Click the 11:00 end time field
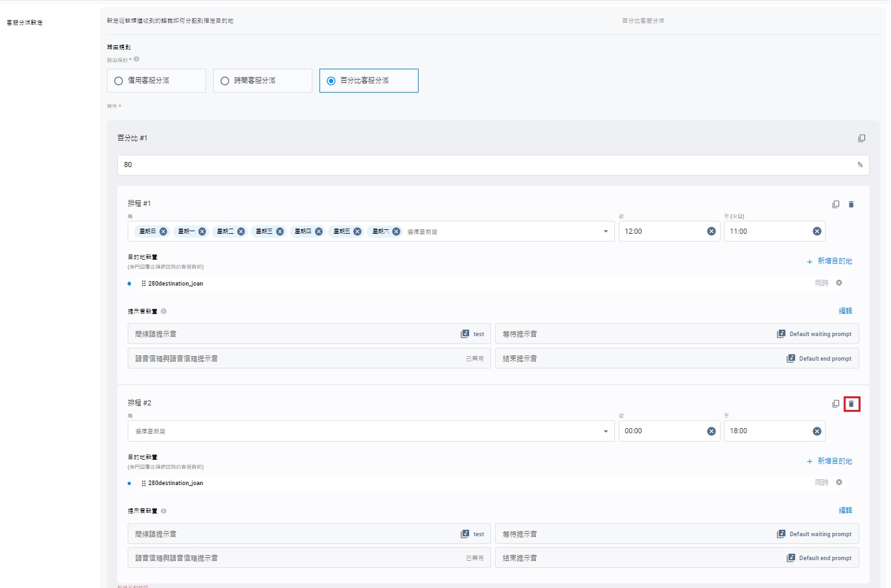This screenshot has height=588, width=891. point(774,231)
